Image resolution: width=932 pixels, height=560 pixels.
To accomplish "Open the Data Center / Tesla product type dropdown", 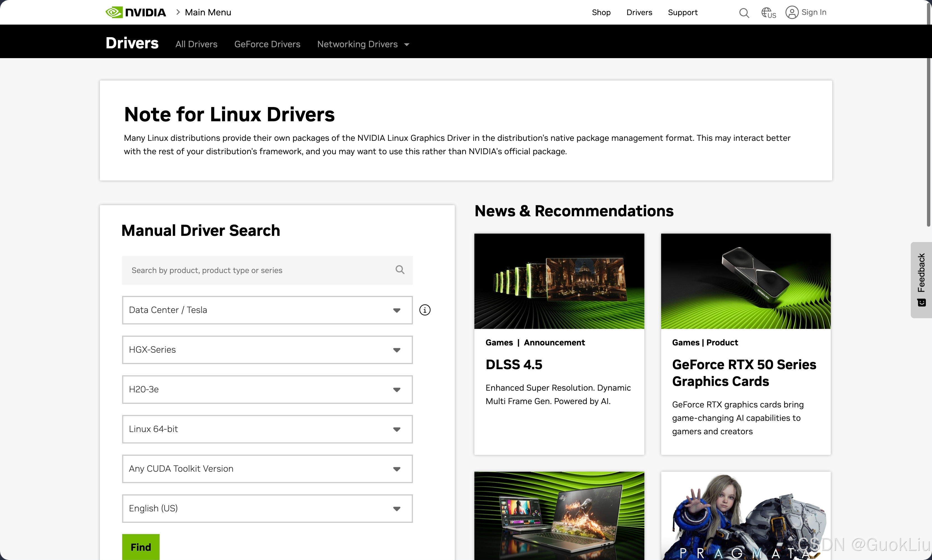I will pos(267,310).
